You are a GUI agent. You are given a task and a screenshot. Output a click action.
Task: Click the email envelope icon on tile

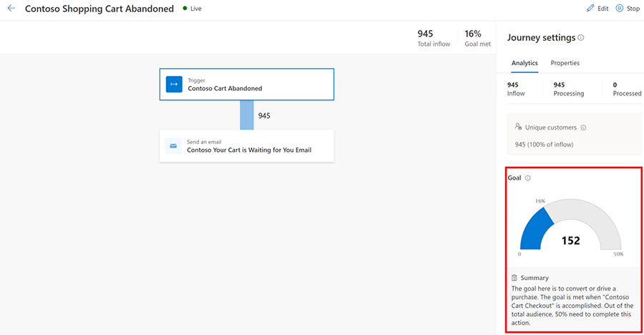point(173,146)
